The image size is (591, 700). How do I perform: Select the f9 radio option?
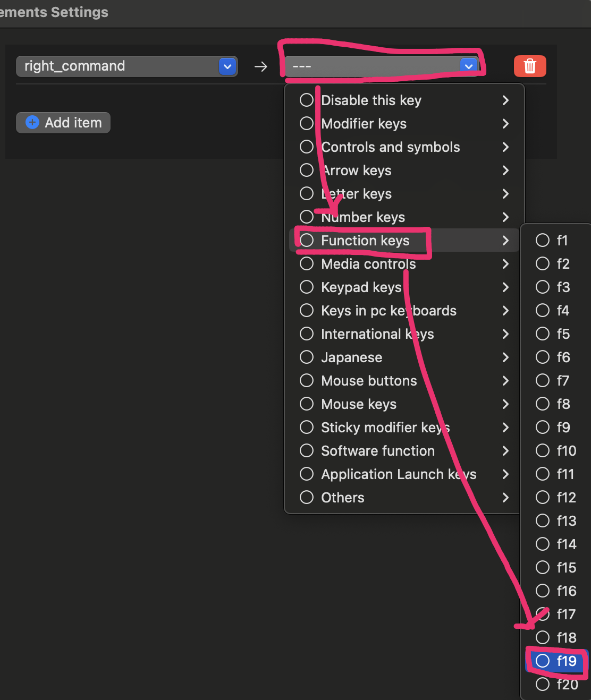pyautogui.click(x=543, y=428)
